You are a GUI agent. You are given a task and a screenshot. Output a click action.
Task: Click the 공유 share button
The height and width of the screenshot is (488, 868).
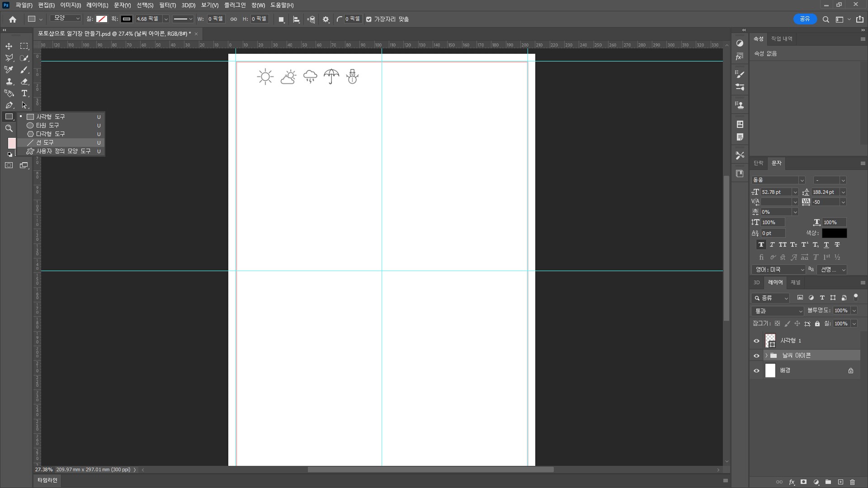coord(805,19)
